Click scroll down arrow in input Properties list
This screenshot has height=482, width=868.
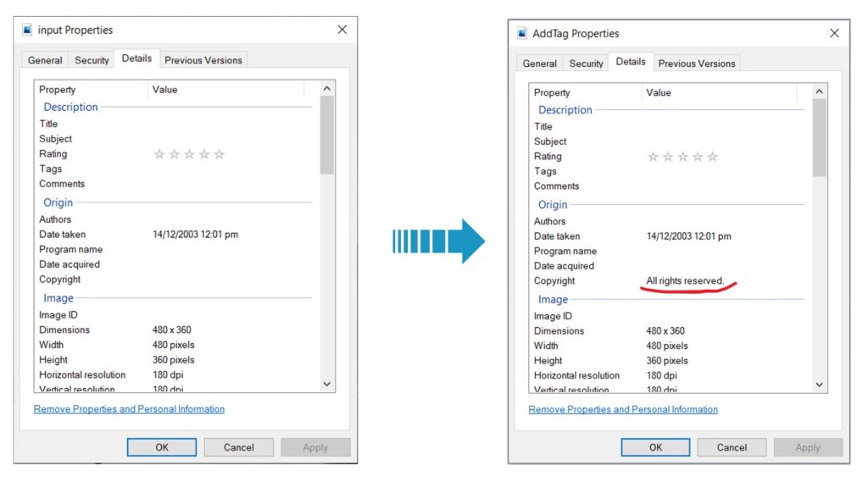click(327, 384)
